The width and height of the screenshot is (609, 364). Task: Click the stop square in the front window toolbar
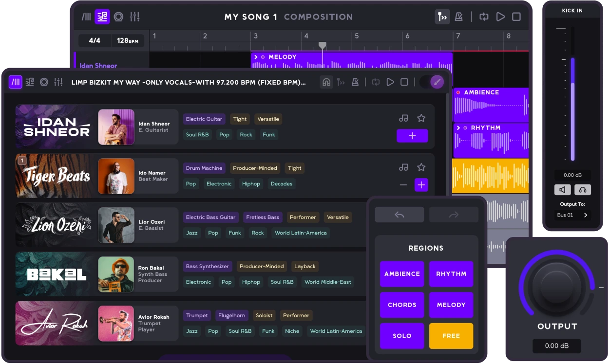[404, 82]
